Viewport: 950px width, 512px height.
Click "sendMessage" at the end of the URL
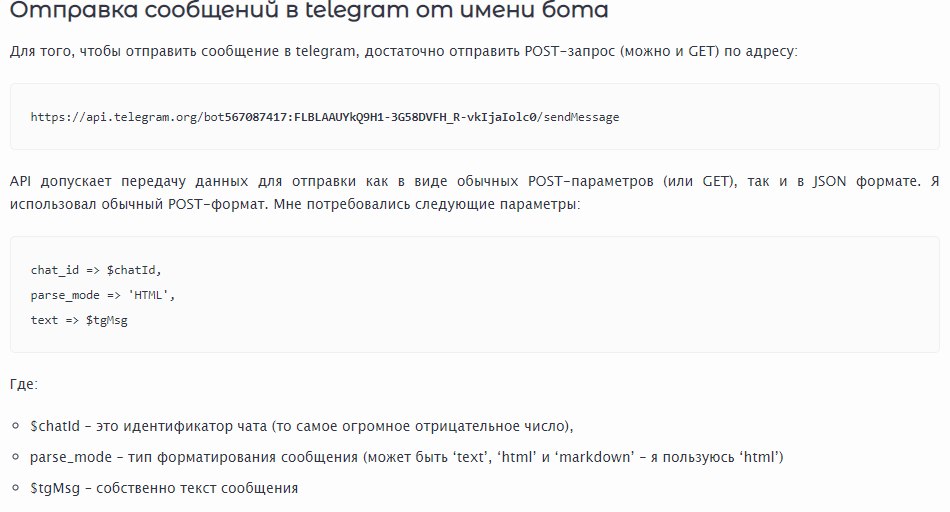[x=582, y=117]
